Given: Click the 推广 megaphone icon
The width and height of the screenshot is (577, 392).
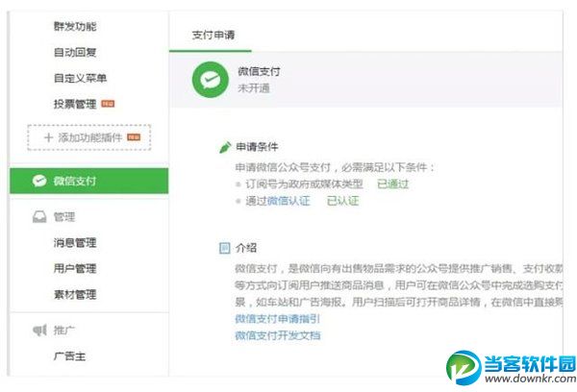Looking at the screenshot, I should click(38, 331).
